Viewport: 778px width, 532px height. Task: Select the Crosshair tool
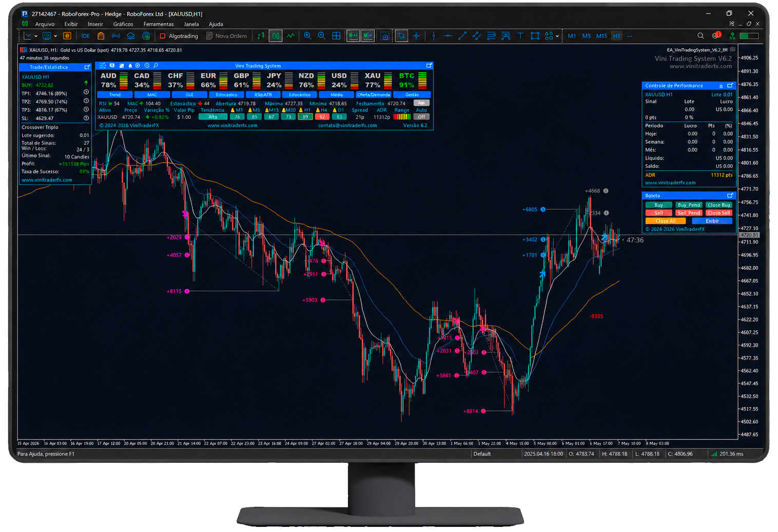(416, 36)
